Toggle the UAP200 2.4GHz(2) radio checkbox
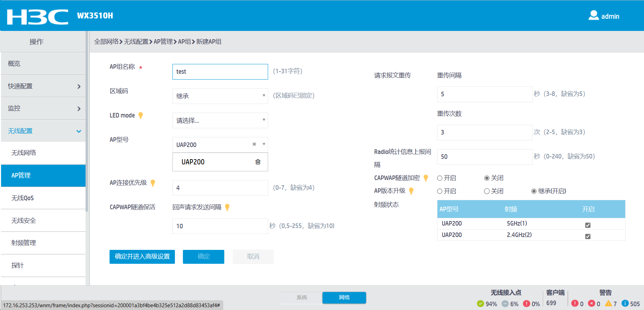The width and height of the screenshot is (644, 310). click(x=588, y=236)
